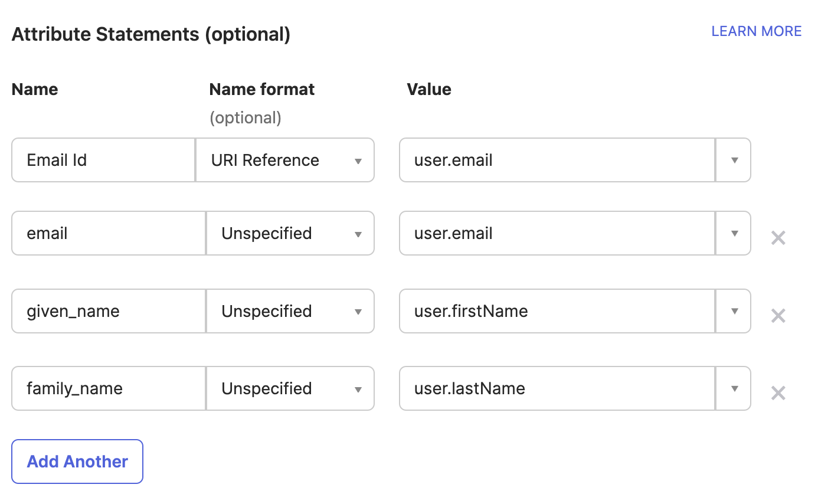This screenshot has width=818, height=504.
Task: Click the Value column header
Action: (x=429, y=89)
